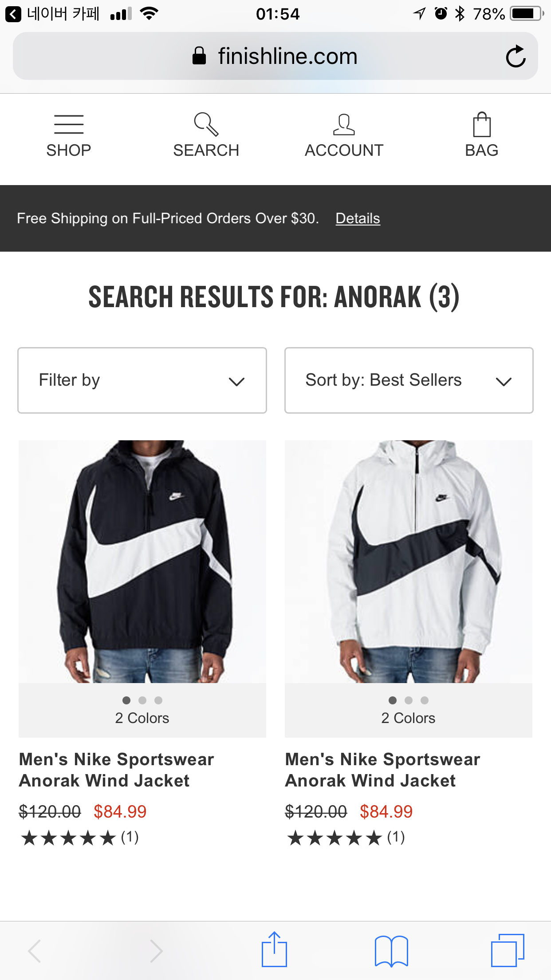Open the Safari tabs overview icon
This screenshot has height=980, width=551.
tap(507, 950)
